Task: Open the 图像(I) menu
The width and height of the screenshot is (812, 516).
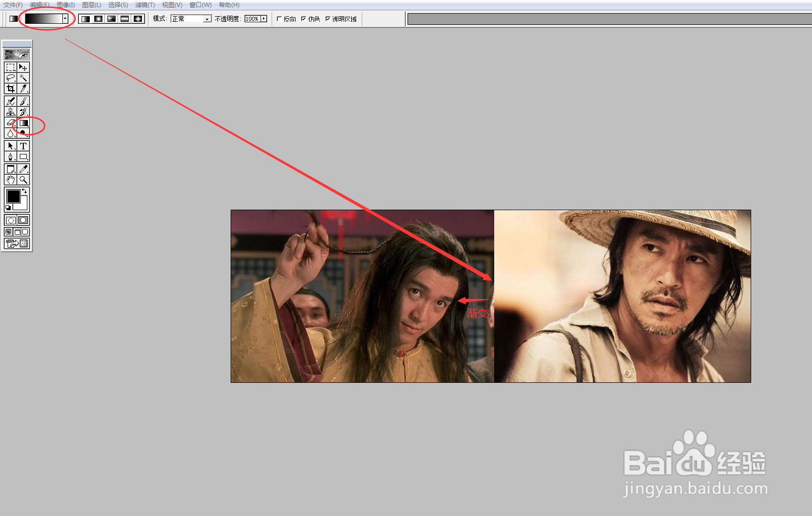Action: 66,5
